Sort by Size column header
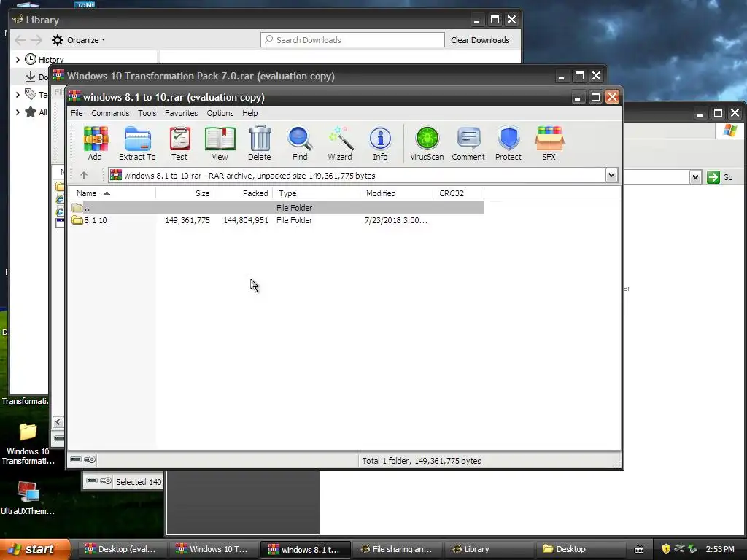 pyautogui.click(x=185, y=192)
